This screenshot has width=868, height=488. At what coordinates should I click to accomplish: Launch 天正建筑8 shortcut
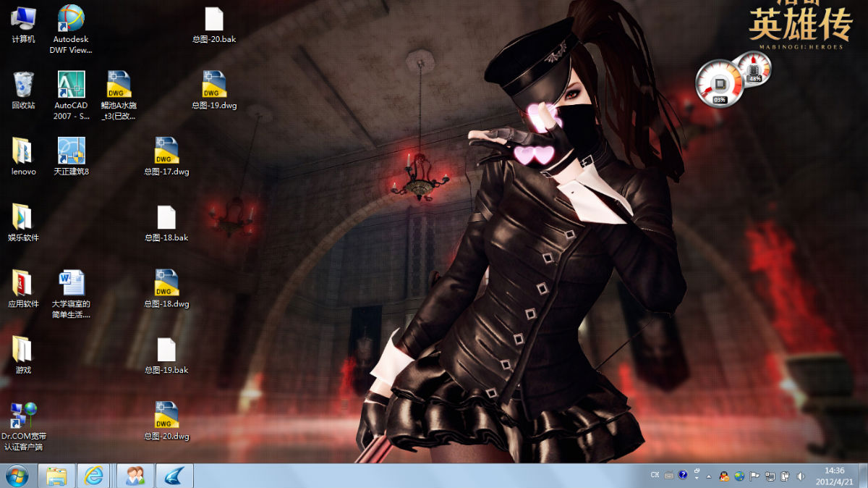[71, 156]
